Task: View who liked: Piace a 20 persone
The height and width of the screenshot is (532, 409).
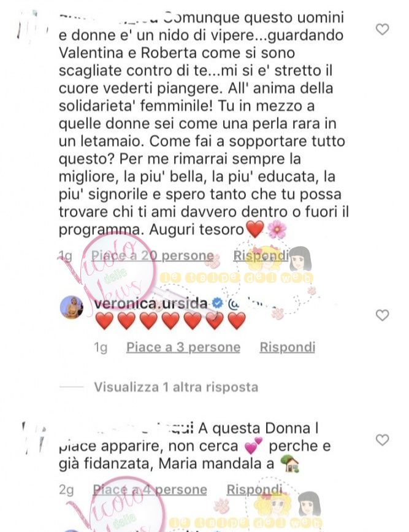Action: (152, 255)
